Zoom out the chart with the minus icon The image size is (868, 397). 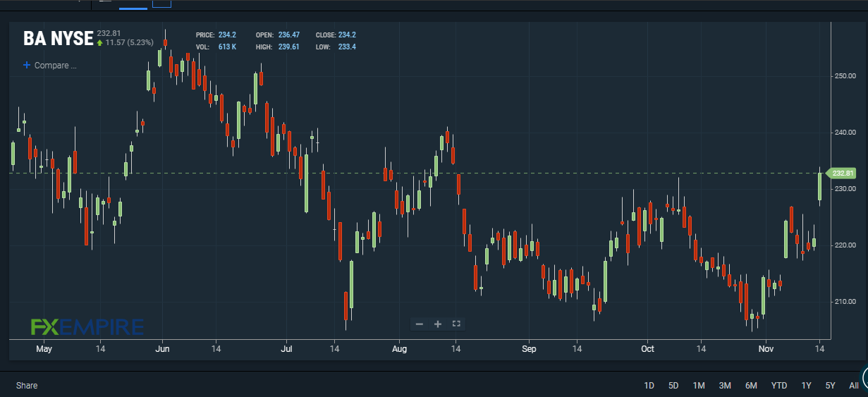coord(420,324)
